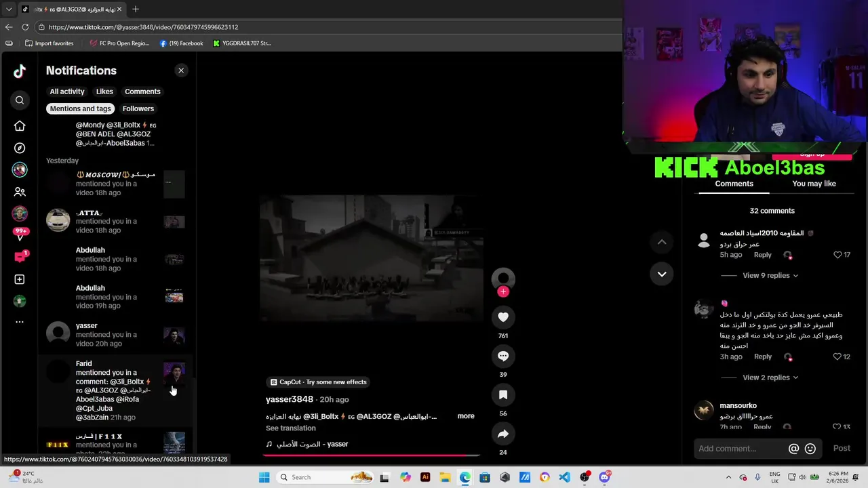Click ATTA's car profile avatar
The image size is (868, 488).
coord(58,220)
